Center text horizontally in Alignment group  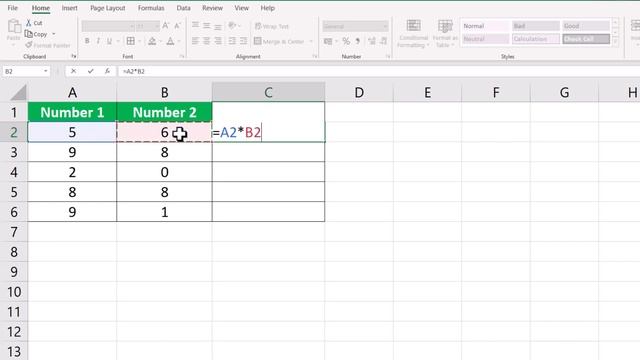click(207, 41)
